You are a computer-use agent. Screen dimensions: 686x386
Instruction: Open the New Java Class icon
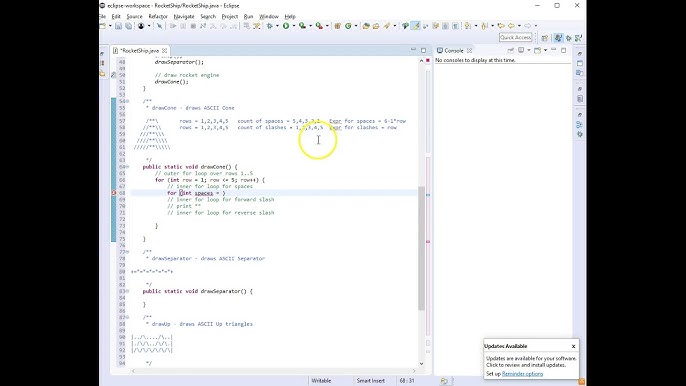[348, 26]
